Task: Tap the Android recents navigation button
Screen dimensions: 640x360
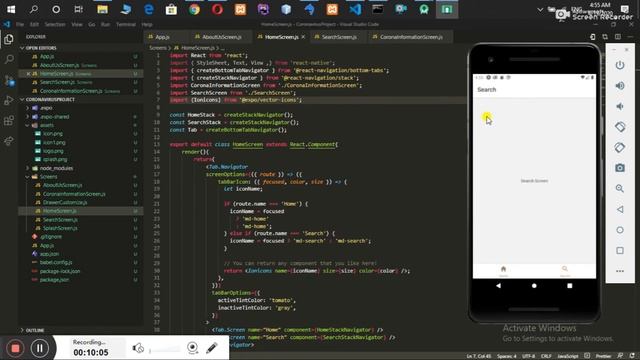Action: point(569,286)
